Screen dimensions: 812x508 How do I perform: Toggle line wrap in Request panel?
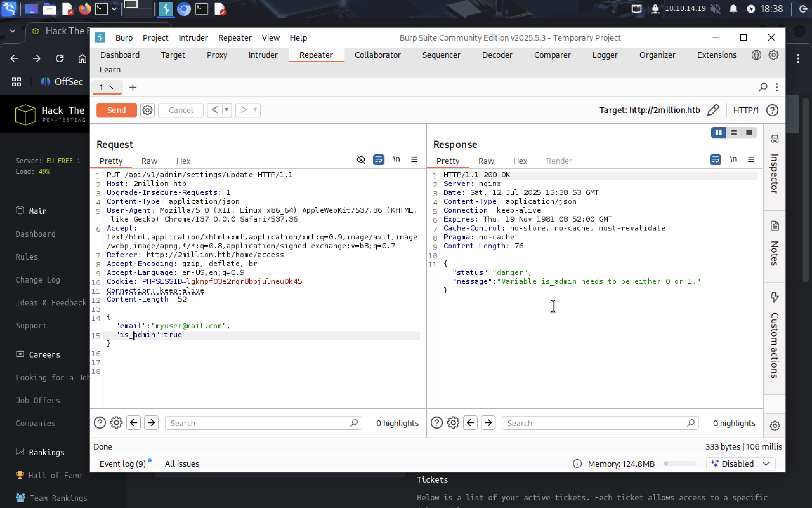[378, 159]
